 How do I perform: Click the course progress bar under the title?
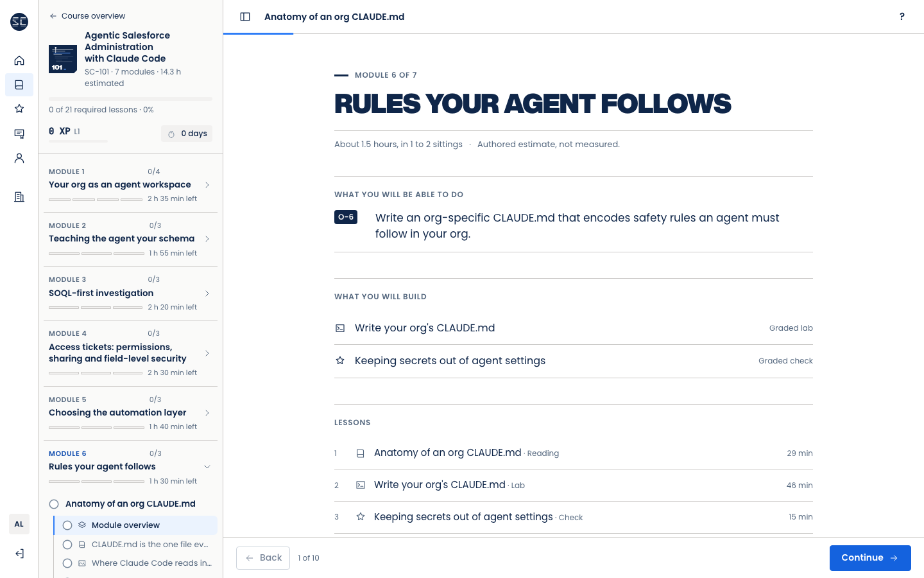click(x=130, y=99)
